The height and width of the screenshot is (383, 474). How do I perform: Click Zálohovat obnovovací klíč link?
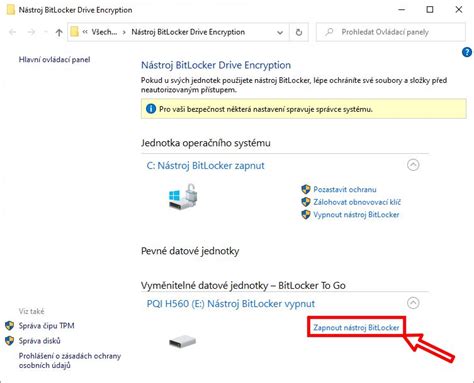357,202
